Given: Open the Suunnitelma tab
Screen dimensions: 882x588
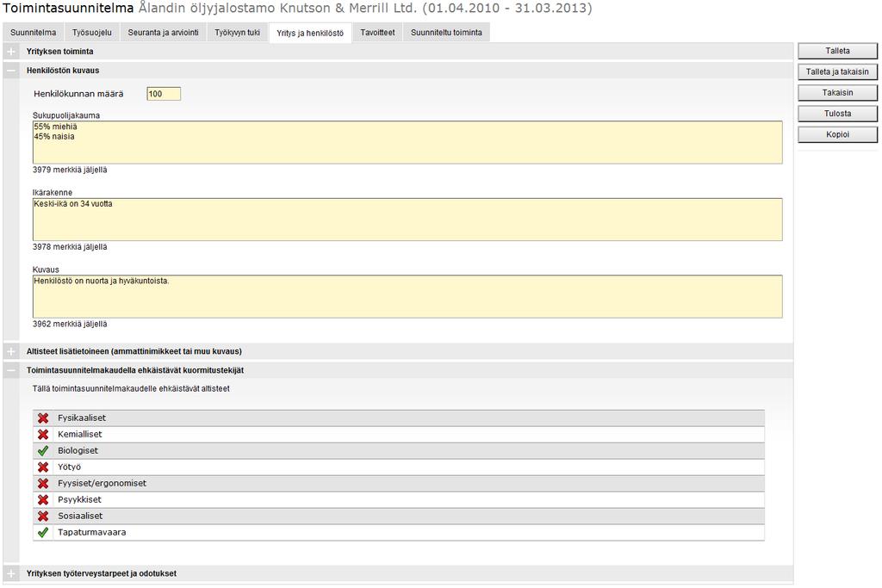Looking at the screenshot, I should coord(34,33).
